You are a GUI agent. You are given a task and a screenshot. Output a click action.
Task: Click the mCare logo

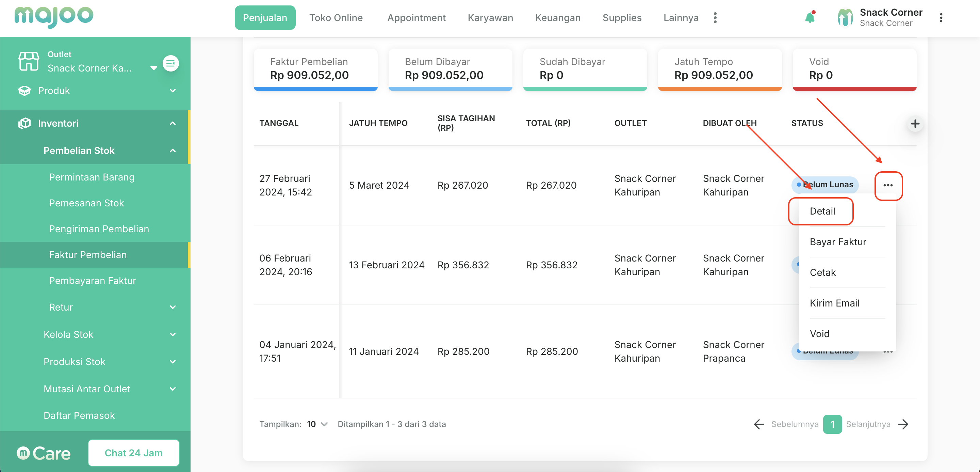click(x=43, y=453)
